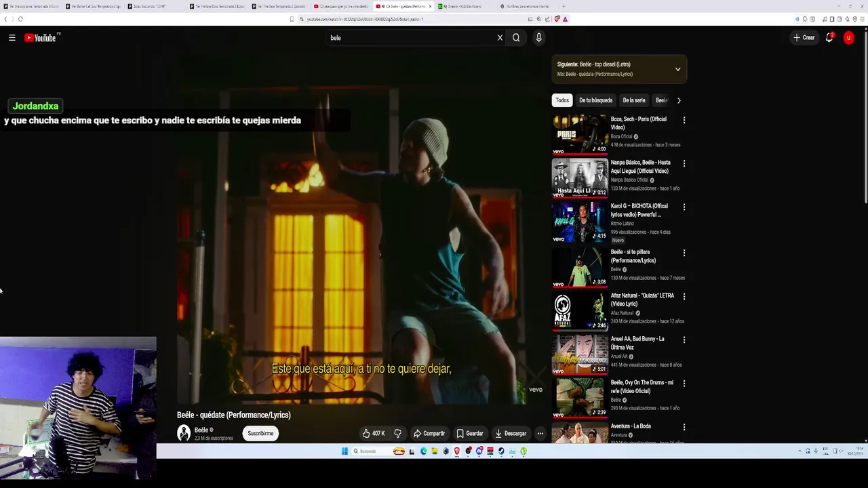
Task: Click Boza Oficial channel name
Action: click(621, 137)
